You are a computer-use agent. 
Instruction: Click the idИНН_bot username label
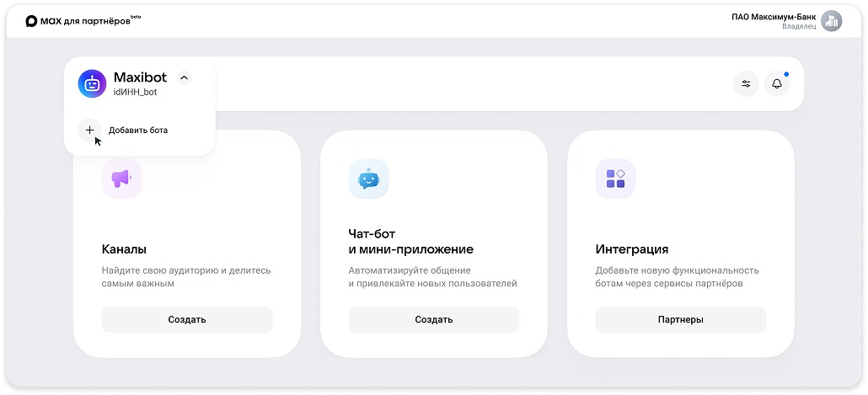pyautogui.click(x=135, y=93)
